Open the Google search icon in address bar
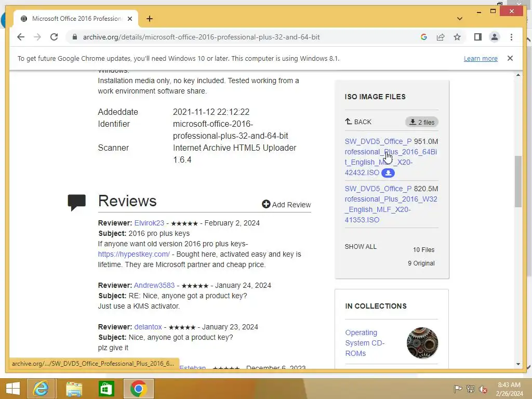Image resolution: width=532 pixels, height=399 pixels. (424, 37)
